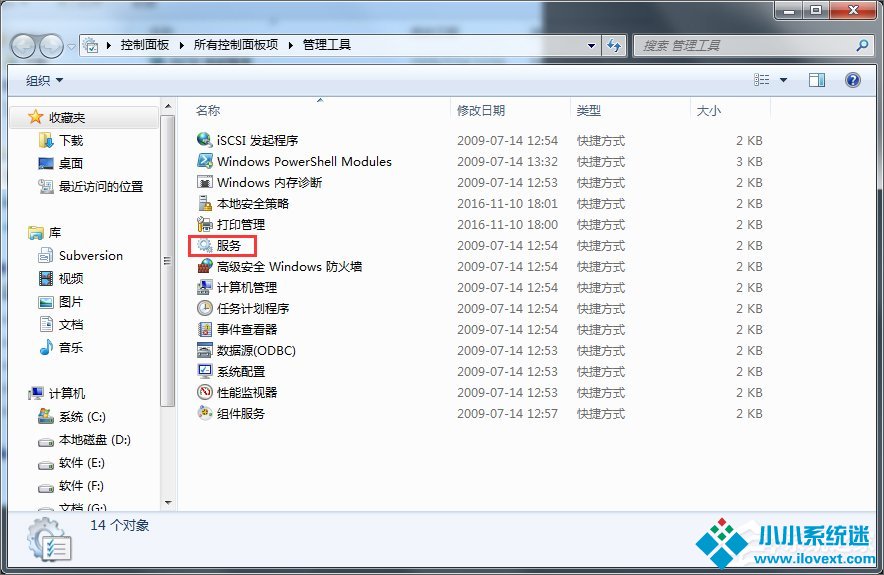Click the sidebar scroll down arrow
The height and width of the screenshot is (575, 884).
(x=168, y=502)
